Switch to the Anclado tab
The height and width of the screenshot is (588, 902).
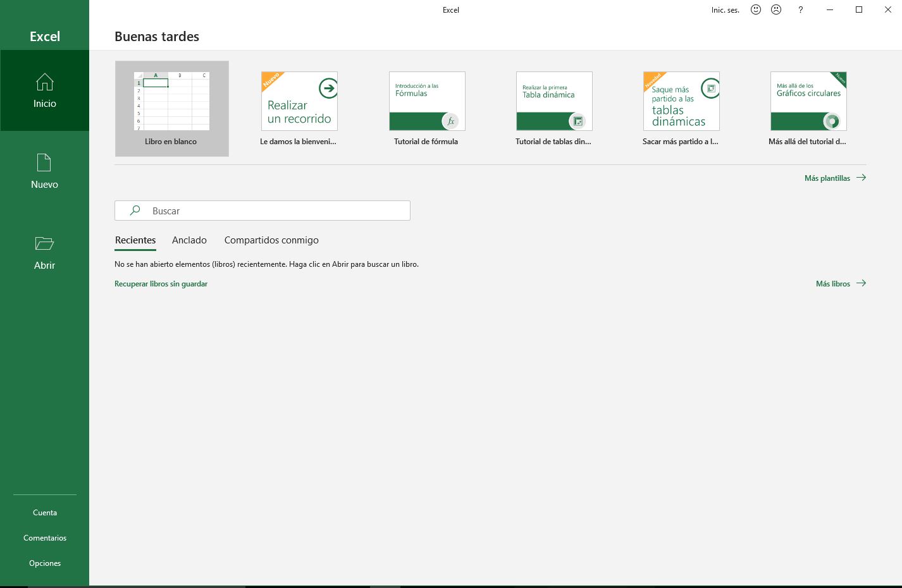[x=189, y=240]
